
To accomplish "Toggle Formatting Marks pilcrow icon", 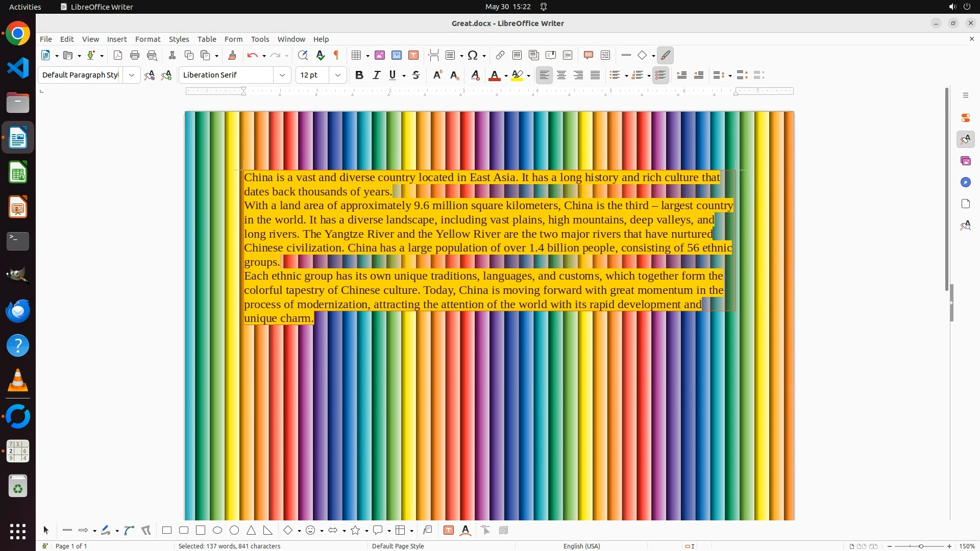I will (336, 55).
